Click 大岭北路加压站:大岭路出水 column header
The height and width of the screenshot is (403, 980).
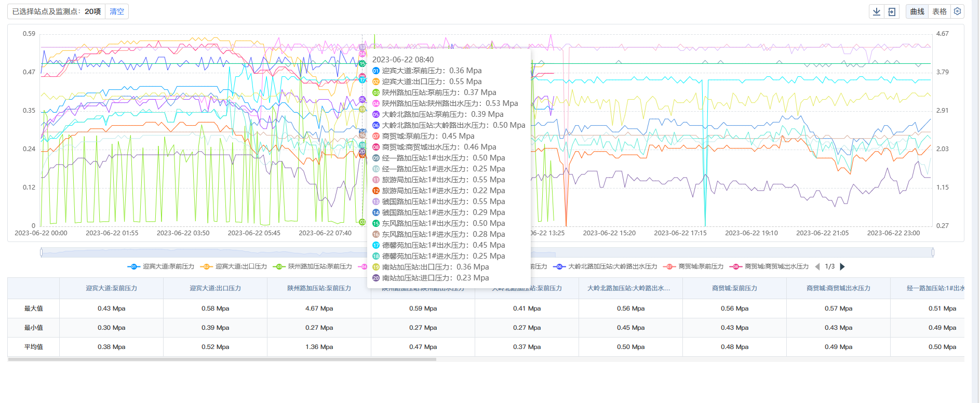[x=630, y=288]
